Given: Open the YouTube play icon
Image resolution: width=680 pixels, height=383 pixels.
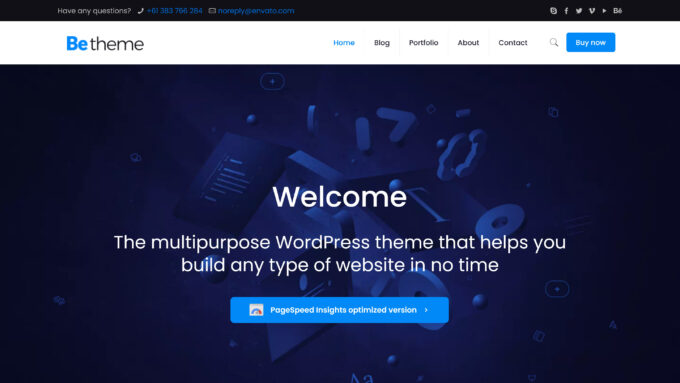Looking at the screenshot, I should coord(604,11).
